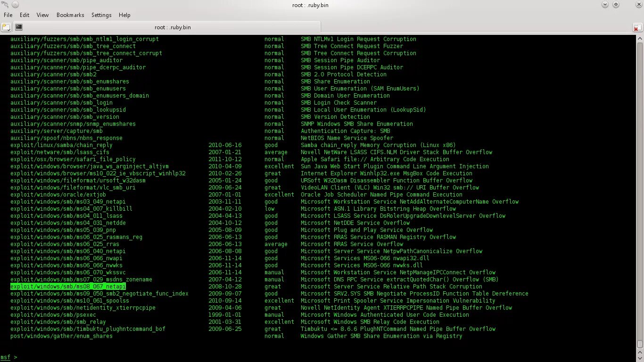Click auxiliary/scanner/smb/smb2

click(53, 74)
